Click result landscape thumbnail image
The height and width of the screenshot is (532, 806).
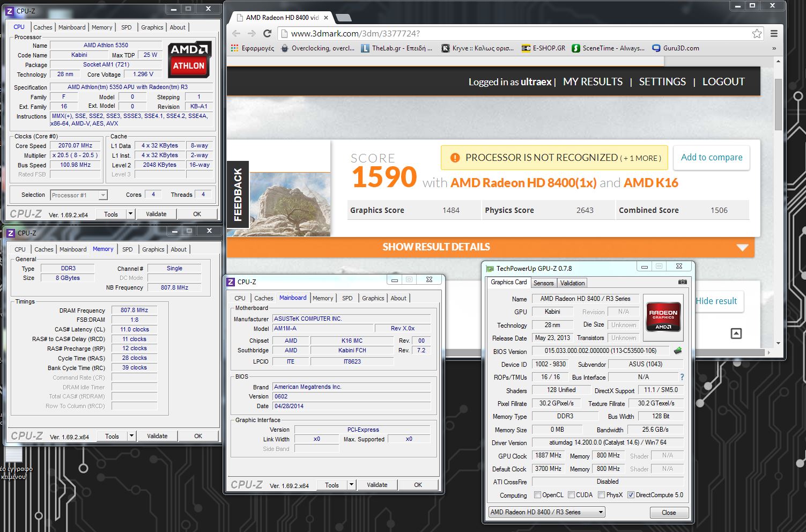click(x=290, y=204)
